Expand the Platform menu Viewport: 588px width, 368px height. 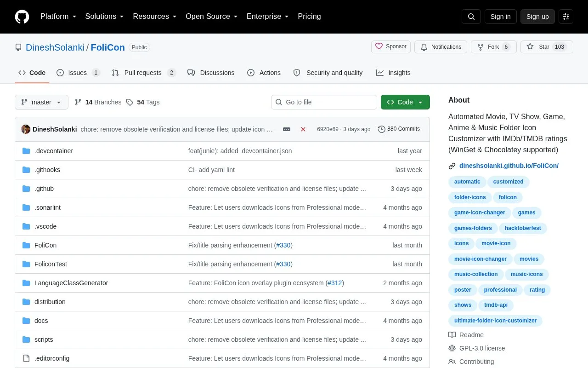point(58,17)
